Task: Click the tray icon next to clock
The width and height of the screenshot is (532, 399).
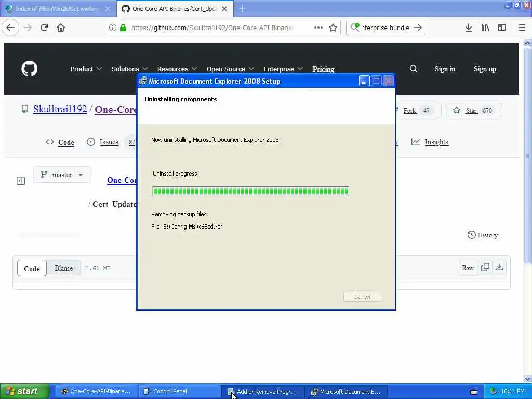Action: coord(494,391)
